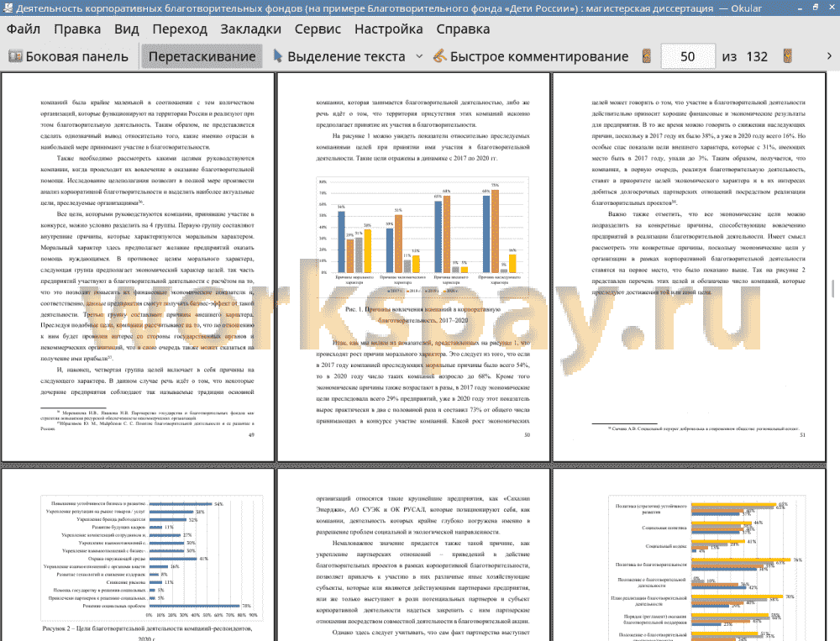
Task: Click the Okular window icon in title bar
Action: point(8,8)
